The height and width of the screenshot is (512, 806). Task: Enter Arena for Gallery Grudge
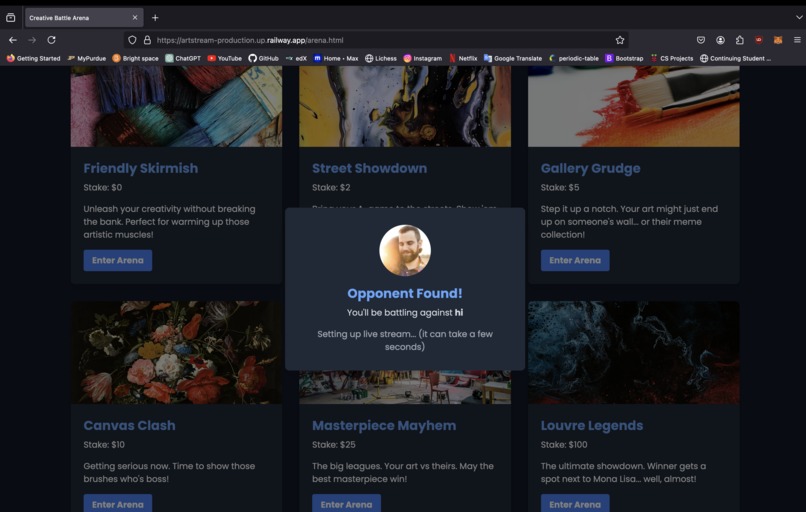[575, 261]
